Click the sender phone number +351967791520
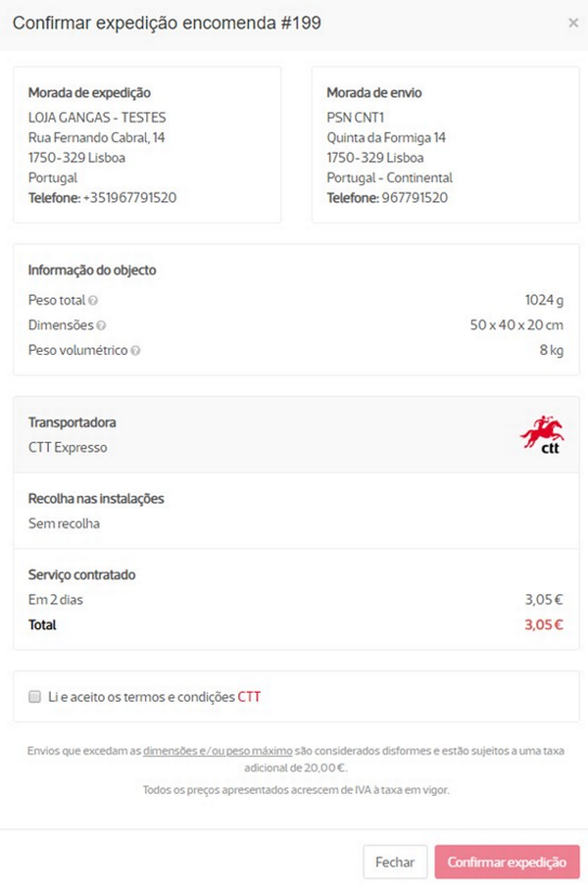 click(130, 198)
